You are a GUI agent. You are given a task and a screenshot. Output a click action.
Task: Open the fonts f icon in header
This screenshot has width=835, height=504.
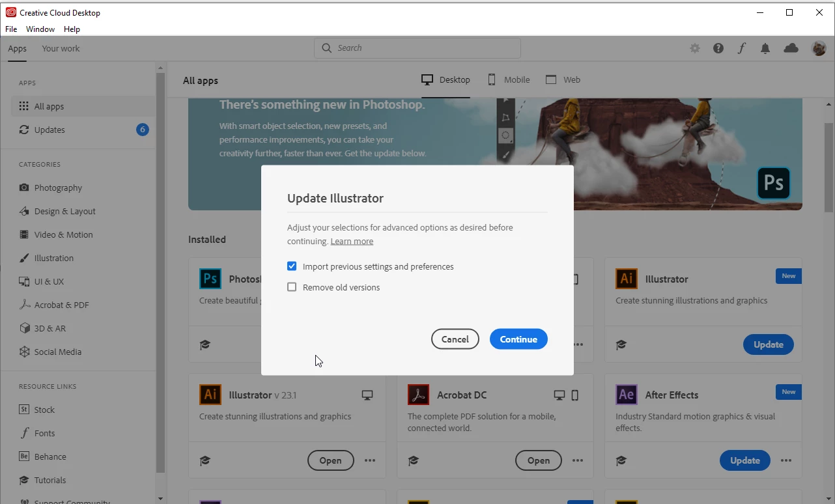tap(742, 48)
